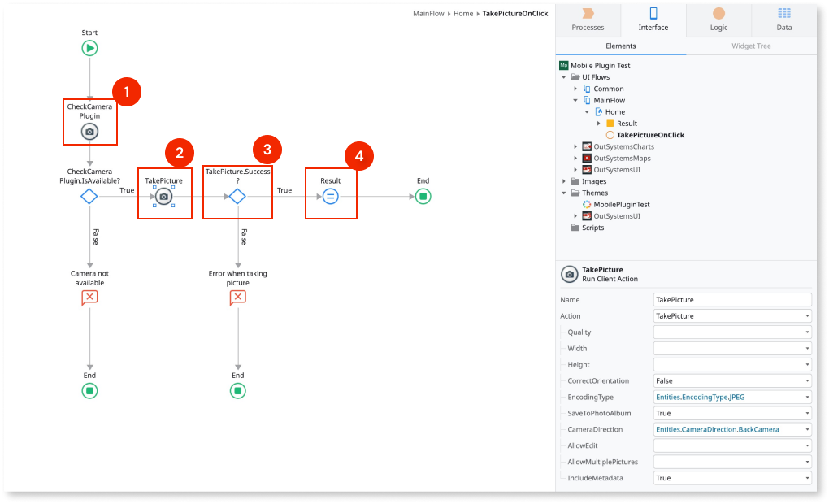Open the CameraDirection dropdown
Image resolution: width=829 pixels, height=504 pixels.
(x=805, y=429)
